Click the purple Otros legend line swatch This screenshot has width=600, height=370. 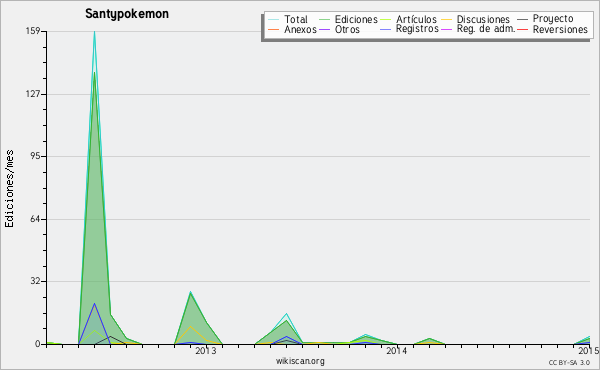(x=324, y=30)
